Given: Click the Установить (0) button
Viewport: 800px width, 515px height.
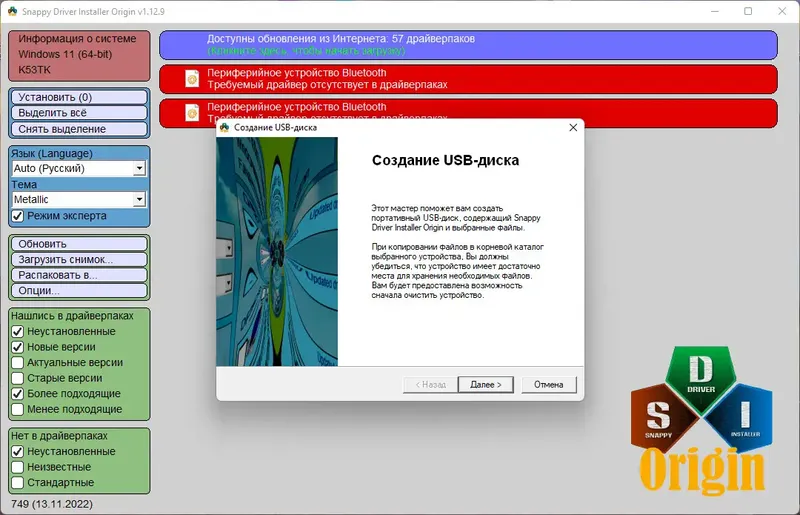Looking at the screenshot, I should (79, 97).
